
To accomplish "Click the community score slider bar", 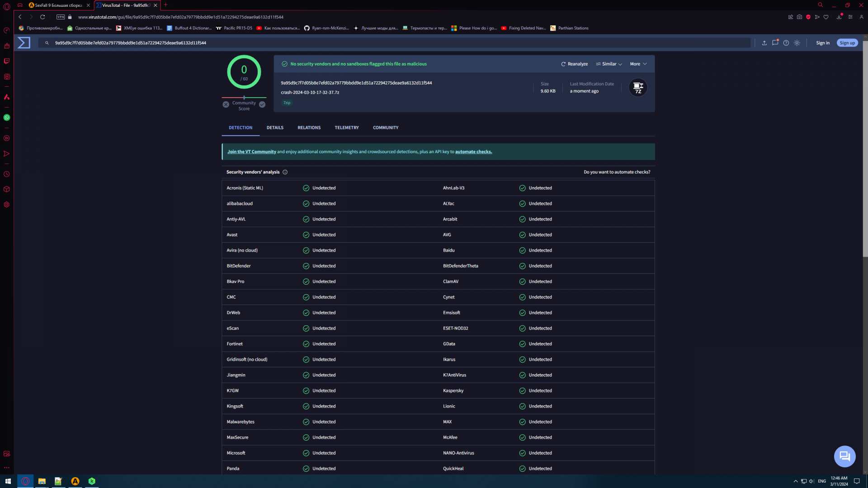I will pyautogui.click(x=244, y=98).
